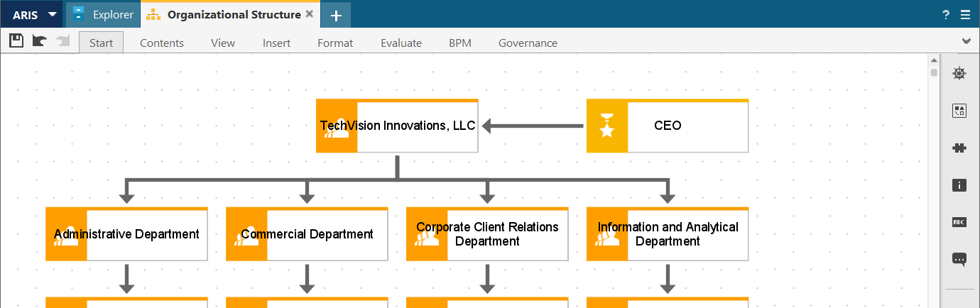The image size is (980, 308).
Task: Select the arrow connecting CEO to TechVision
Action: [x=533, y=126]
